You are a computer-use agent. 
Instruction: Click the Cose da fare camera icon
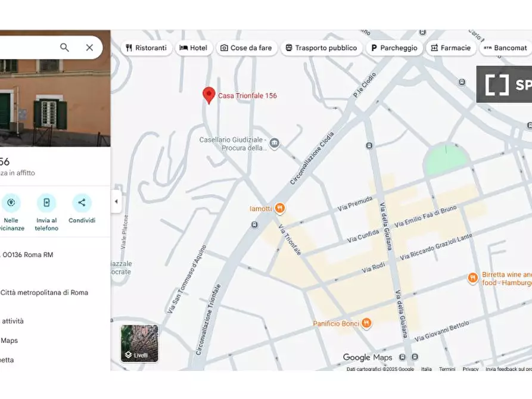[224, 48]
